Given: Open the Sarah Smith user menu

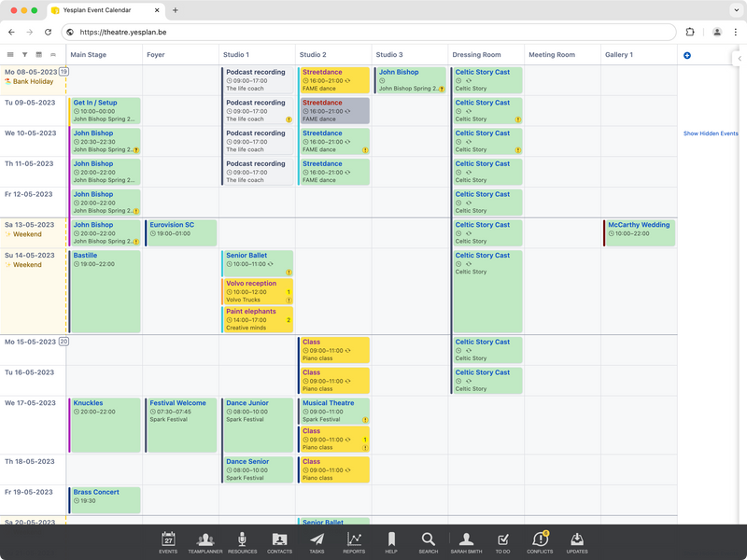Looking at the screenshot, I should click(x=465, y=541).
